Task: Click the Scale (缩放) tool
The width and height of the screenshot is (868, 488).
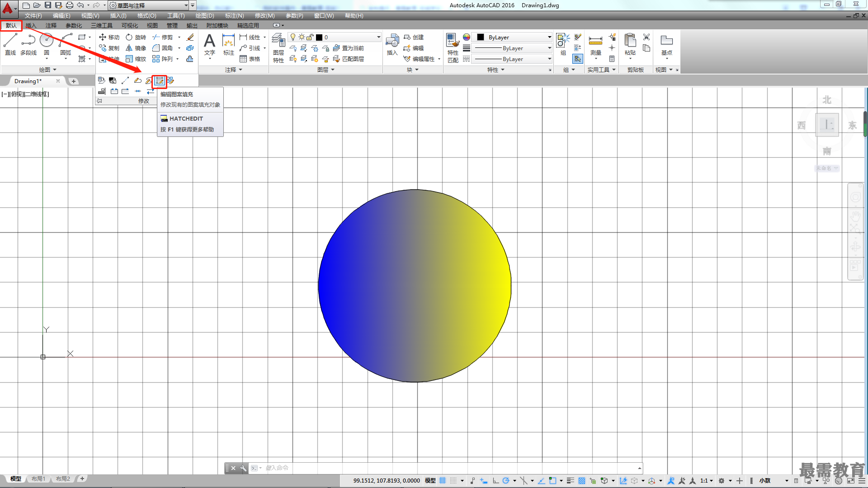Action: [136, 59]
